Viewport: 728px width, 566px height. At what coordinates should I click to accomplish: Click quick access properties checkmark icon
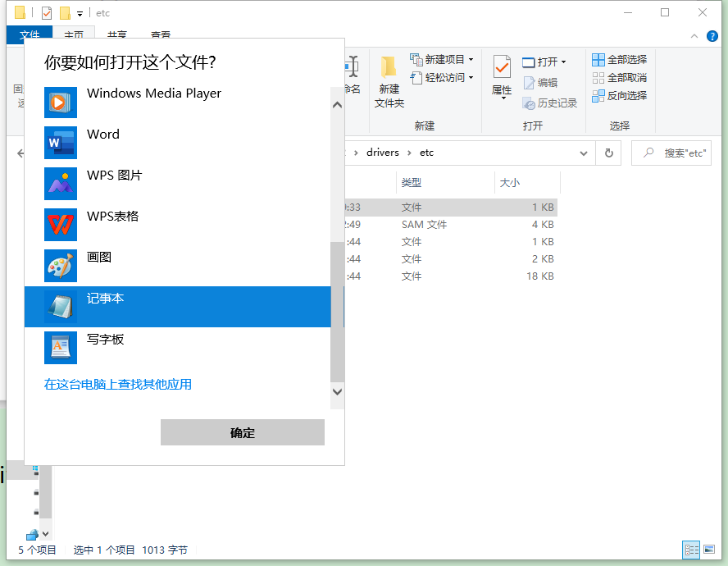pos(47,13)
